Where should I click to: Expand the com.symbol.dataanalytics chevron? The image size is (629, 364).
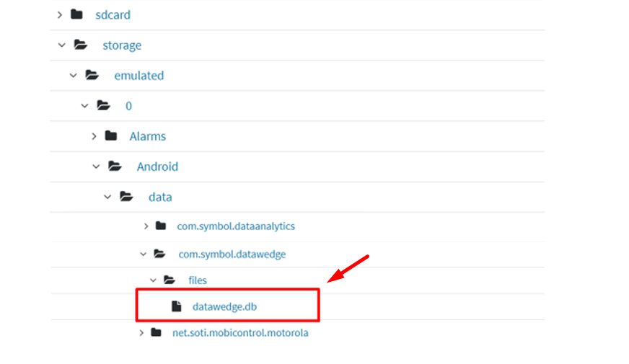click(146, 226)
